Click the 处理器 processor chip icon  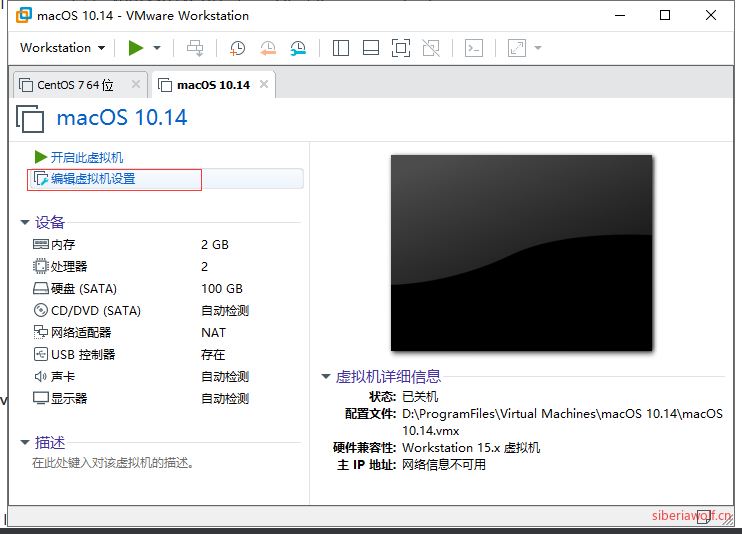(x=41, y=266)
